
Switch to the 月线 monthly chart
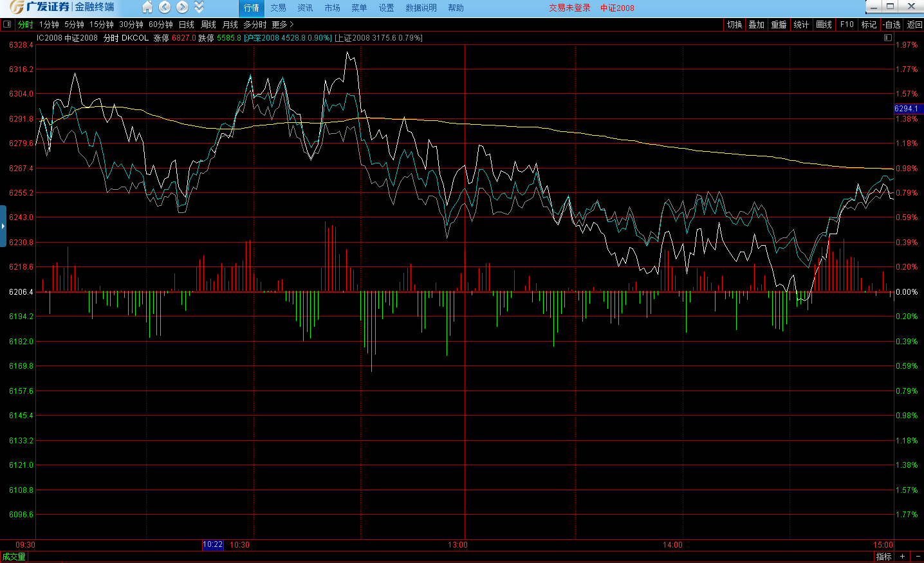coord(230,24)
